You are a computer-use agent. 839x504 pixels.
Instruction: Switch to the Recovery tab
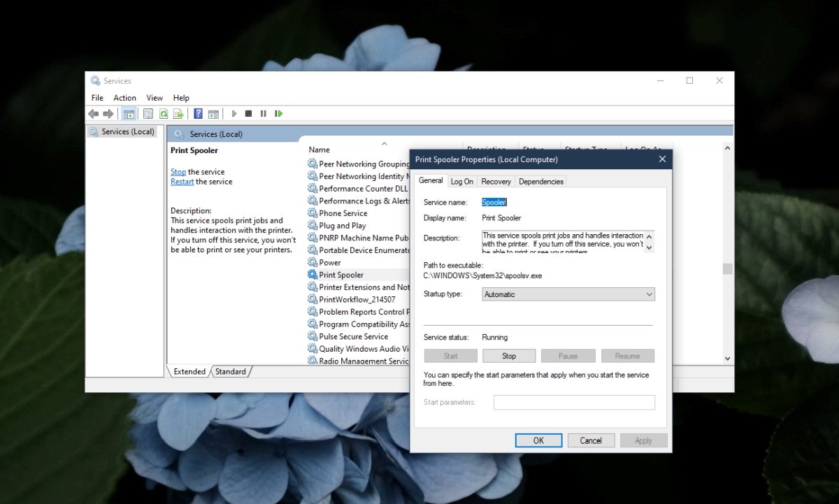pos(496,182)
